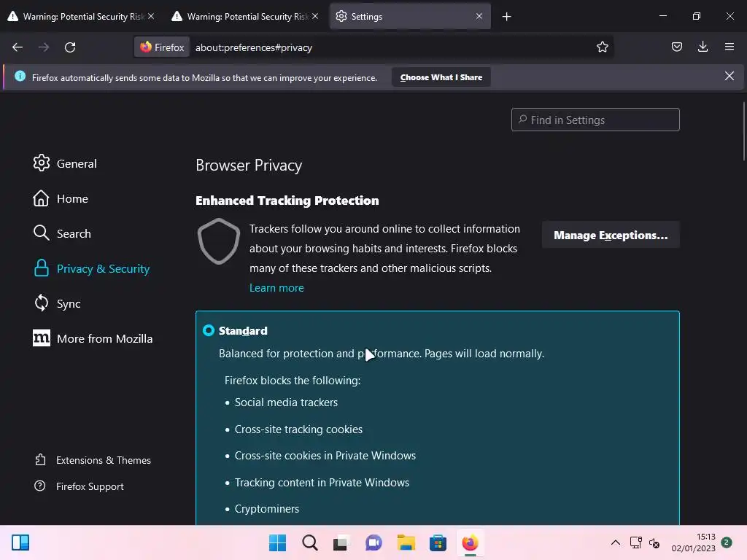Click the tracking protection shield icon
This screenshot has width=747, height=560.
point(219,241)
